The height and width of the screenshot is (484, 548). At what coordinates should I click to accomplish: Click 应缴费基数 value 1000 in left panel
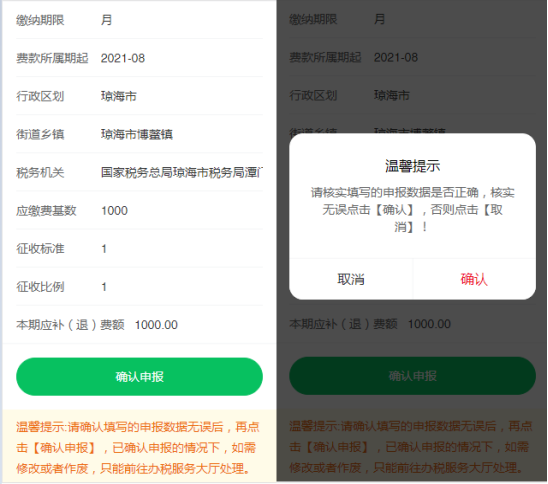click(x=114, y=210)
